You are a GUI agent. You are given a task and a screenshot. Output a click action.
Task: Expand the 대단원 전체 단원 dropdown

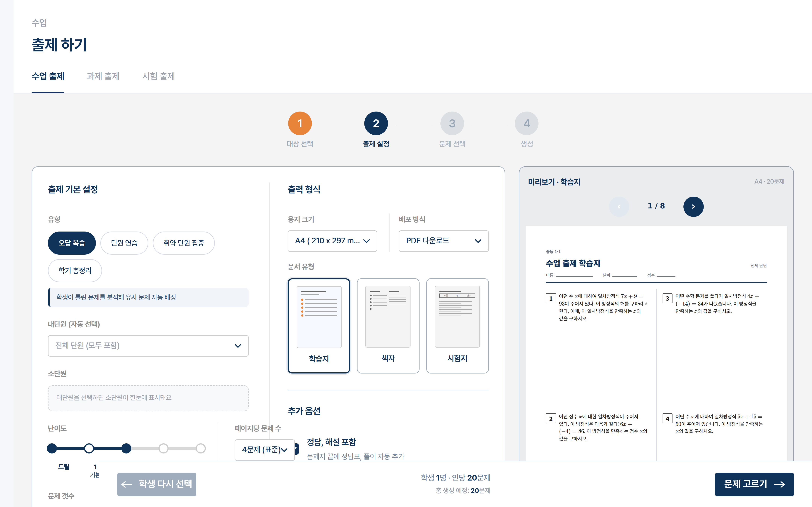[148, 345]
